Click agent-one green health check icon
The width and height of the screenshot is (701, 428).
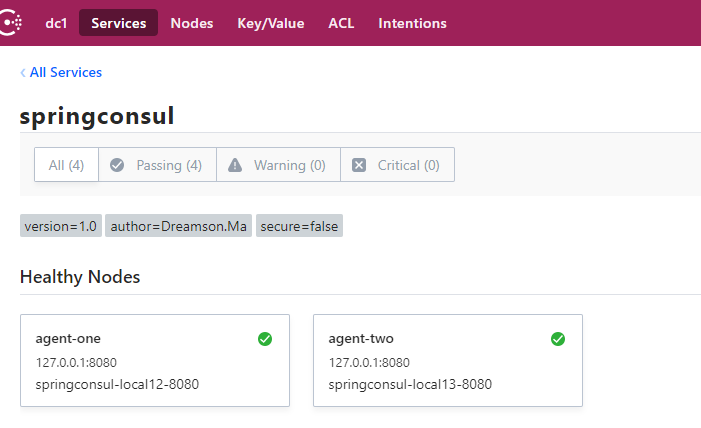tap(265, 339)
